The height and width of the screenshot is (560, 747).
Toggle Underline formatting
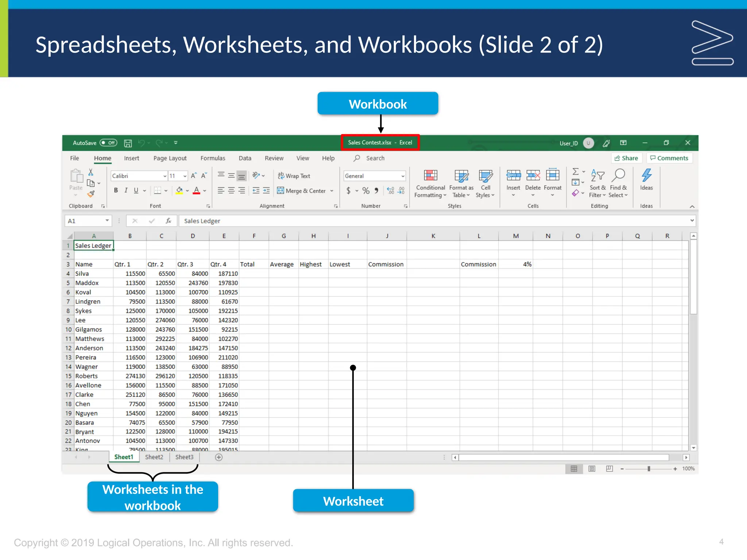tap(136, 190)
